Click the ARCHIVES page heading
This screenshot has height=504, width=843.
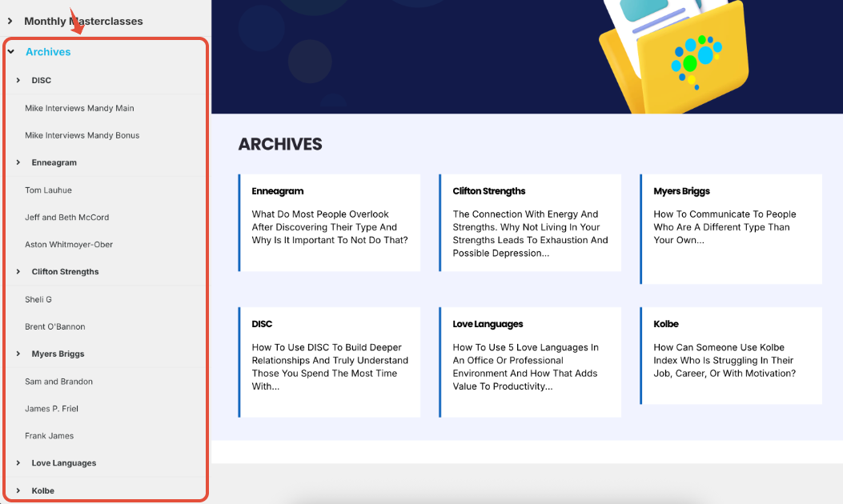[x=280, y=144]
